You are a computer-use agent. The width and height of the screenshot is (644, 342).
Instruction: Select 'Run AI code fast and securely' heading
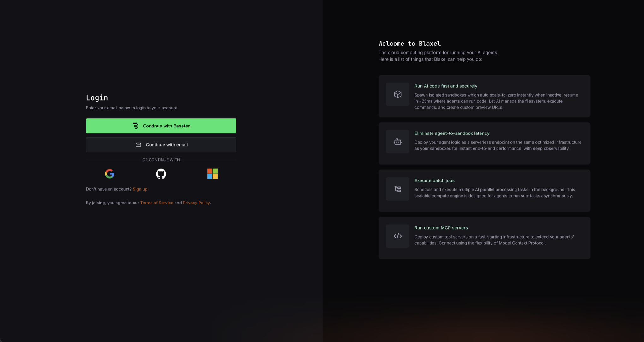[446, 86]
